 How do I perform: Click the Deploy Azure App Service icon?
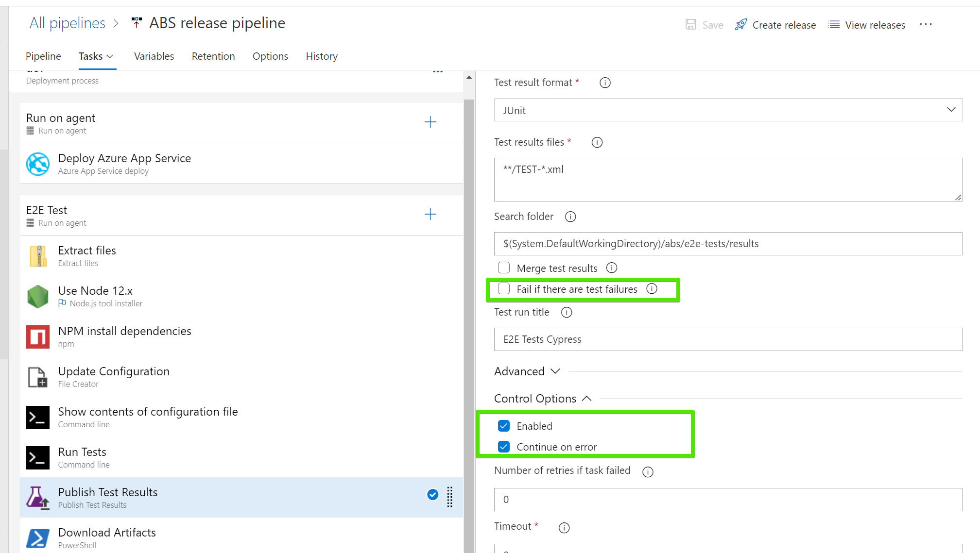click(38, 164)
